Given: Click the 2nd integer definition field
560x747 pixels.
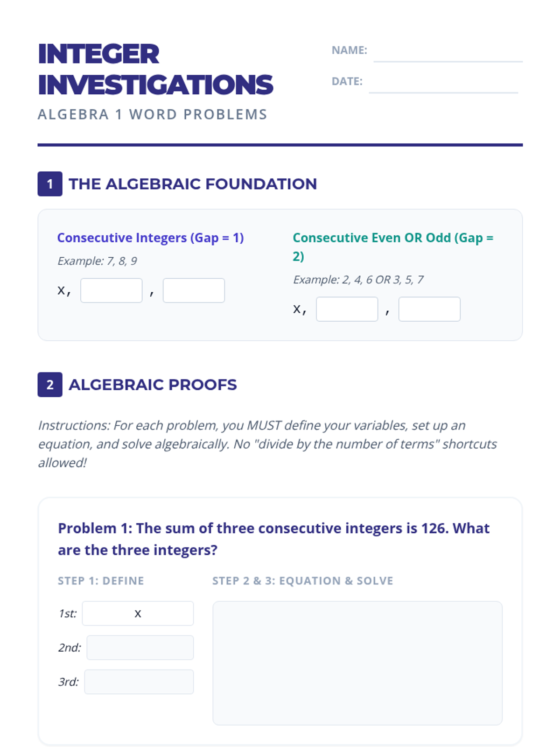Looking at the screenshot, I should 140,648.
